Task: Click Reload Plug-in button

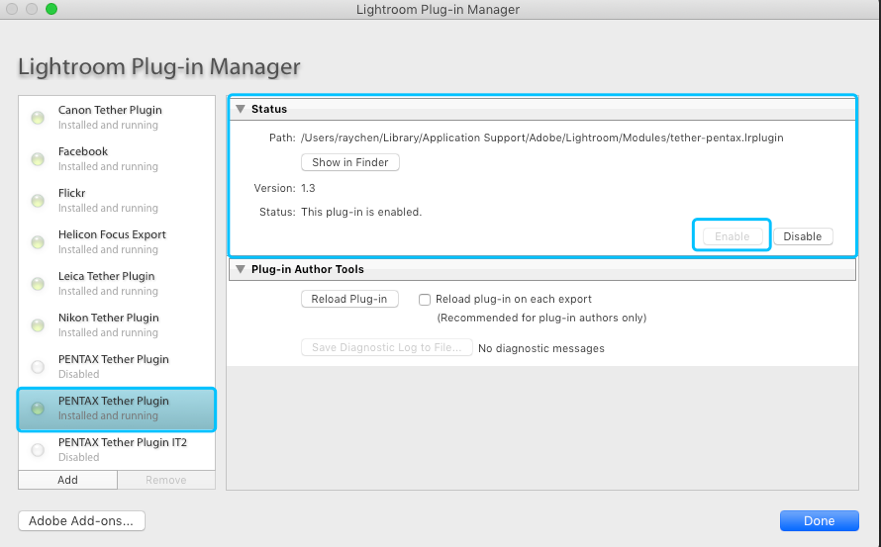Action: pos(349,299)
